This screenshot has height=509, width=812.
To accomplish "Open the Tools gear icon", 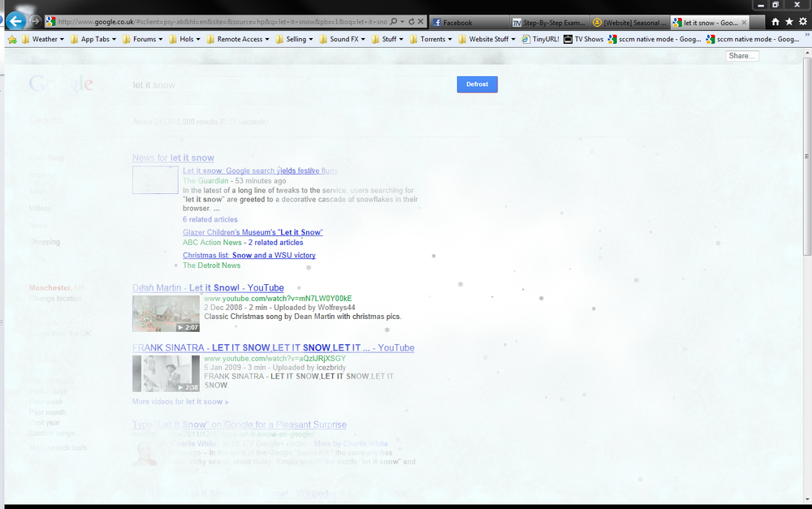I will point(803,22).
